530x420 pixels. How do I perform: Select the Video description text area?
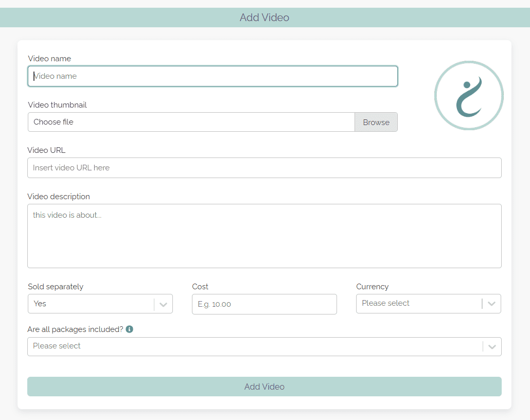tap(264, 236)
